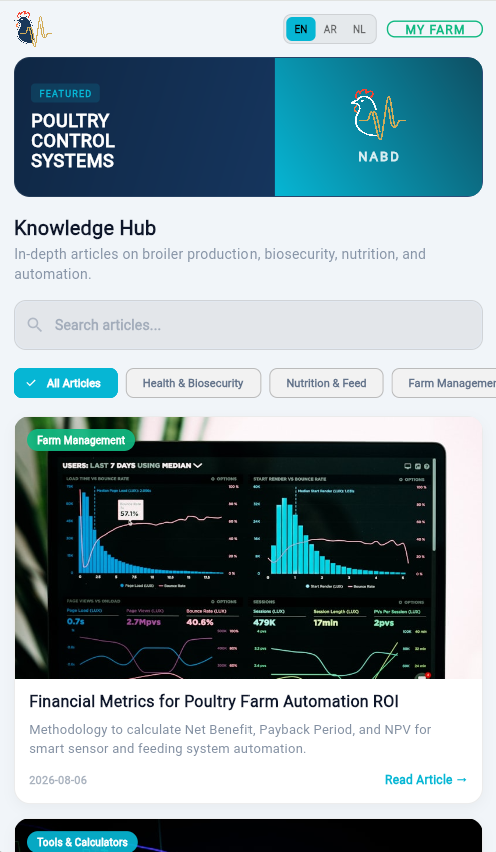Open Financial Metrics article title
496x852 pixels.
[214, 701]
